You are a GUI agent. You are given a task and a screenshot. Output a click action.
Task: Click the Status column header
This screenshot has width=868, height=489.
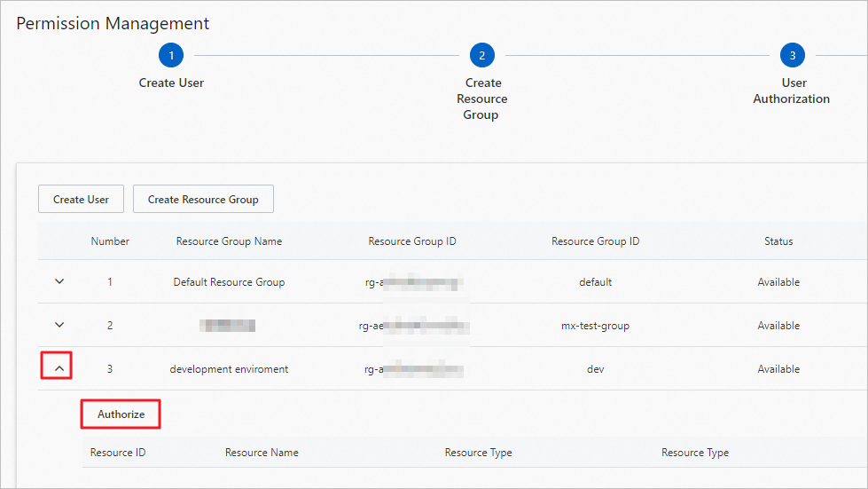click(x=778, y=241)
